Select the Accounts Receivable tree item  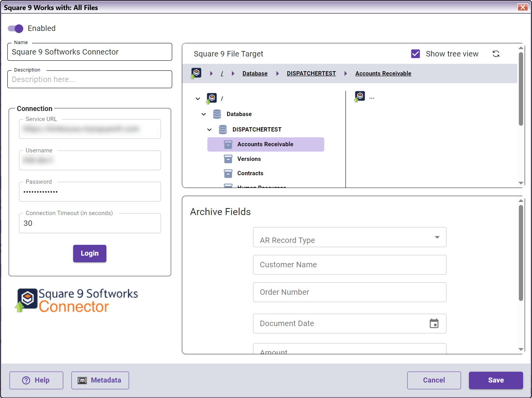tap(266, 144)
